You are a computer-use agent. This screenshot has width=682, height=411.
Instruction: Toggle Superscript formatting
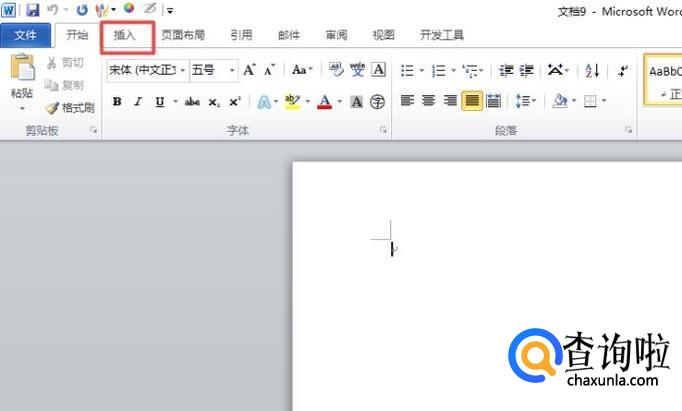click(235, 102)
